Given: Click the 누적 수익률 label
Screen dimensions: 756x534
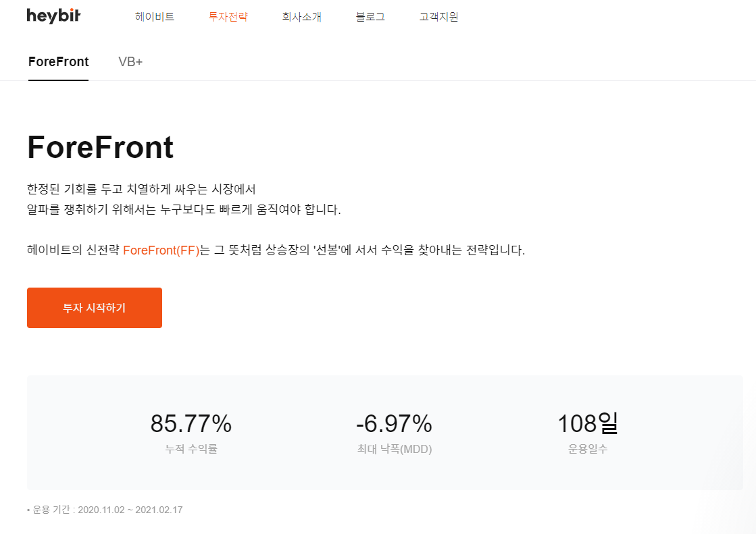Looking at the screenshot, I should [191, 448].
